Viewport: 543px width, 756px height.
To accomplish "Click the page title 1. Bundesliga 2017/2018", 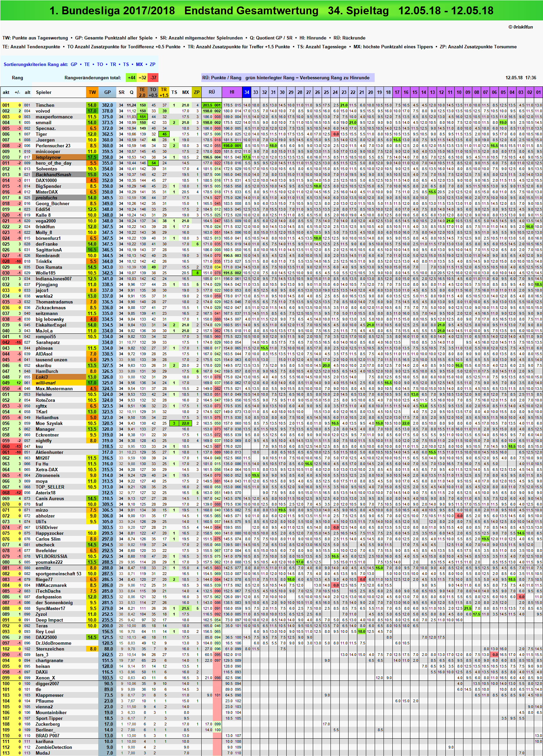I will click(x=112, y=11).
